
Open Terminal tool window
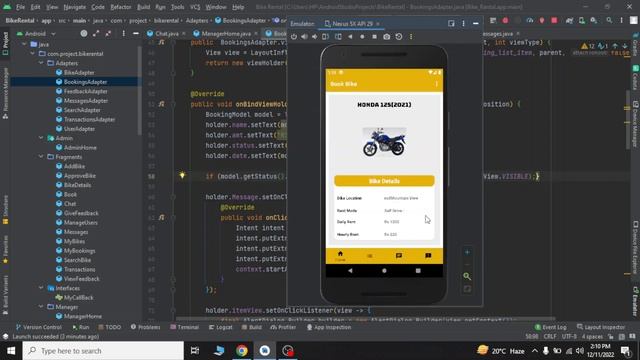184,327
